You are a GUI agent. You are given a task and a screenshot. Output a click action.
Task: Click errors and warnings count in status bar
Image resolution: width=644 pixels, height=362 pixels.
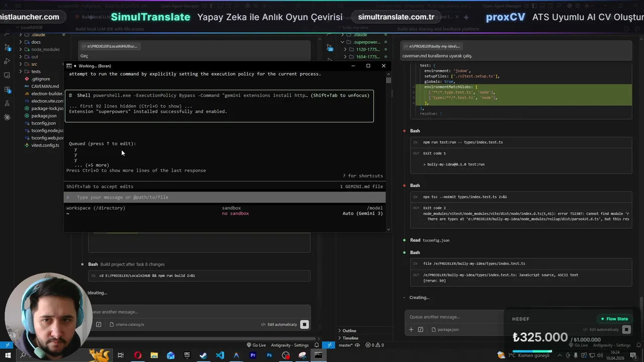pyautogui.click(x=375, y=345)
